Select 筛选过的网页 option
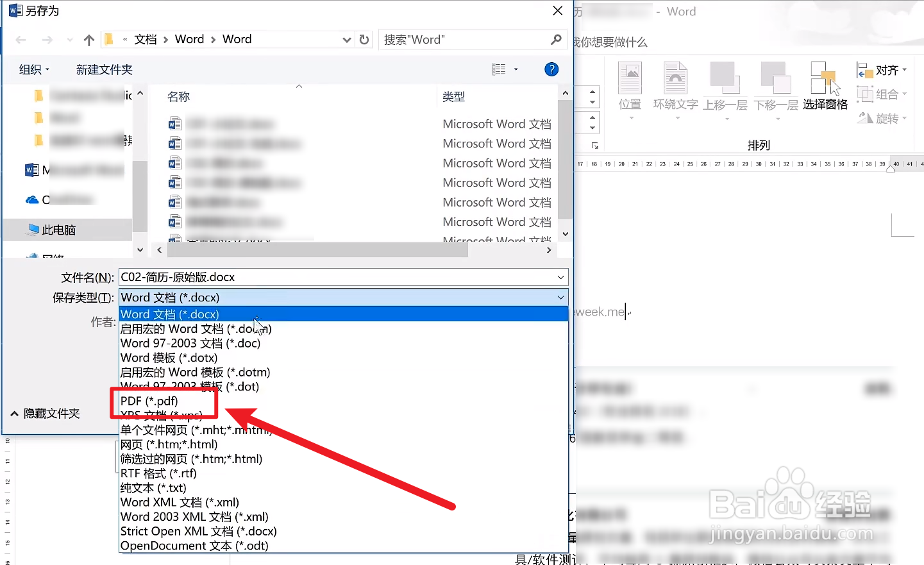The width and height of the screenshot is (924, 565). (191, 459)
